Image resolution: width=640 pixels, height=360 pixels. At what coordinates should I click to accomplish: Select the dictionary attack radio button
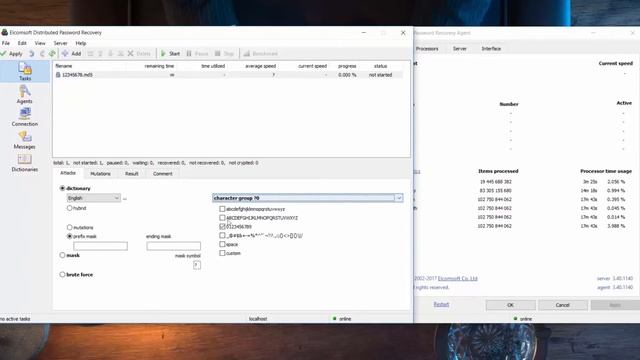(62, 188)
